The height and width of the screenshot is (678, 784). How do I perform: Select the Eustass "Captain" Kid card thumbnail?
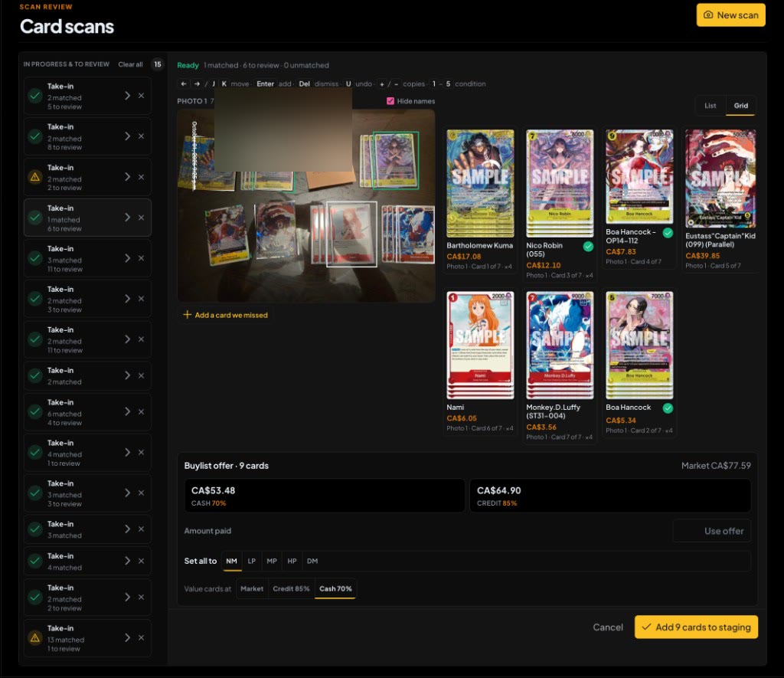click(x=720, y=179)
